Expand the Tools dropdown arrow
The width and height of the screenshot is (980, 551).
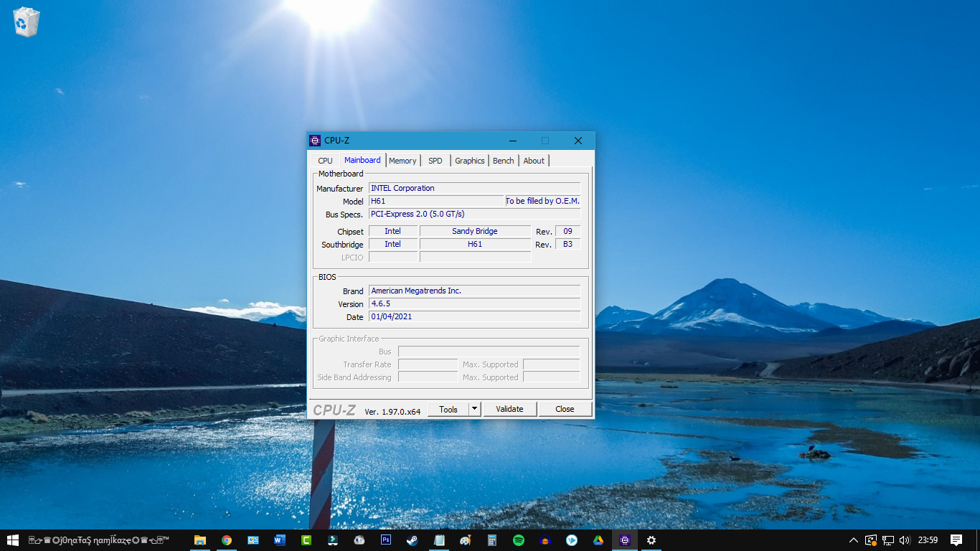coord(474,409)
